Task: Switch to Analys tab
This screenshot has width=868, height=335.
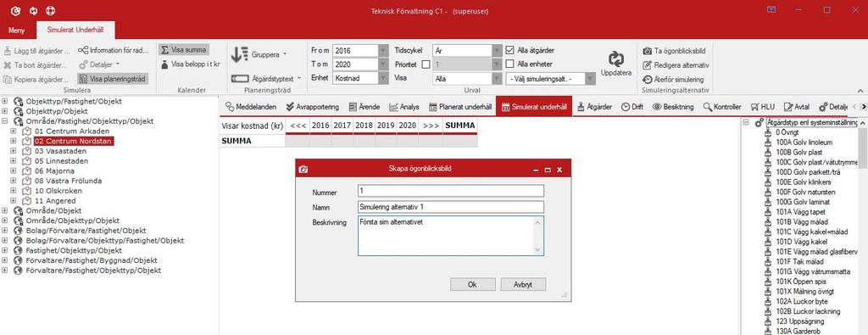Action: point(404,107)
